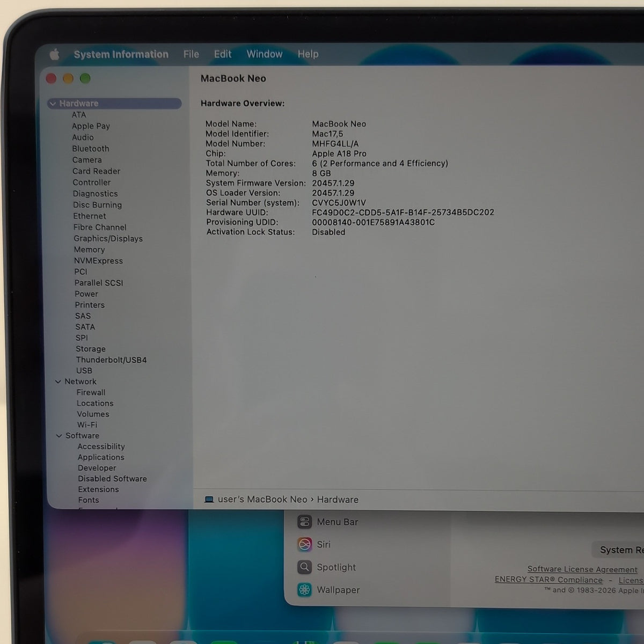The width and height of the screenshot is (644, 644).
Task: Open the Help menu
Action: tap(308, 54)
